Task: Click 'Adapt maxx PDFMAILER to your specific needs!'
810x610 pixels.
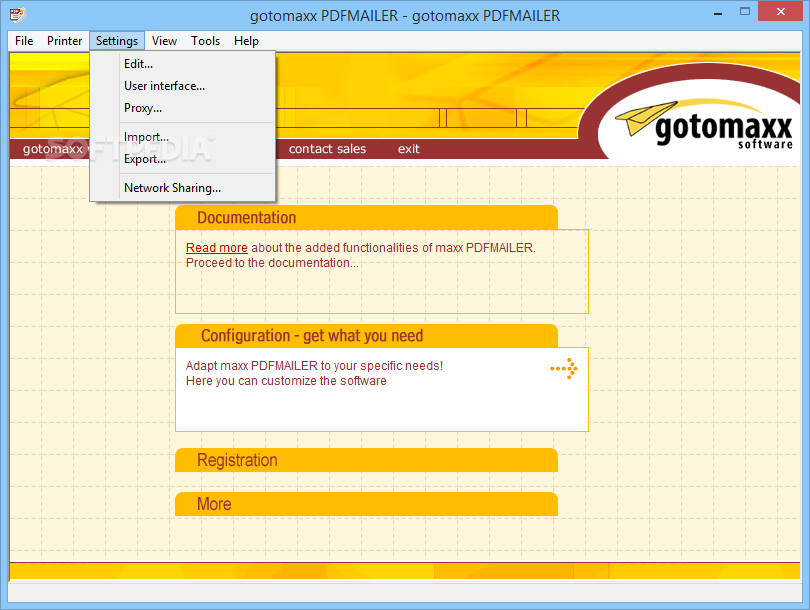Action: point(314,366)
